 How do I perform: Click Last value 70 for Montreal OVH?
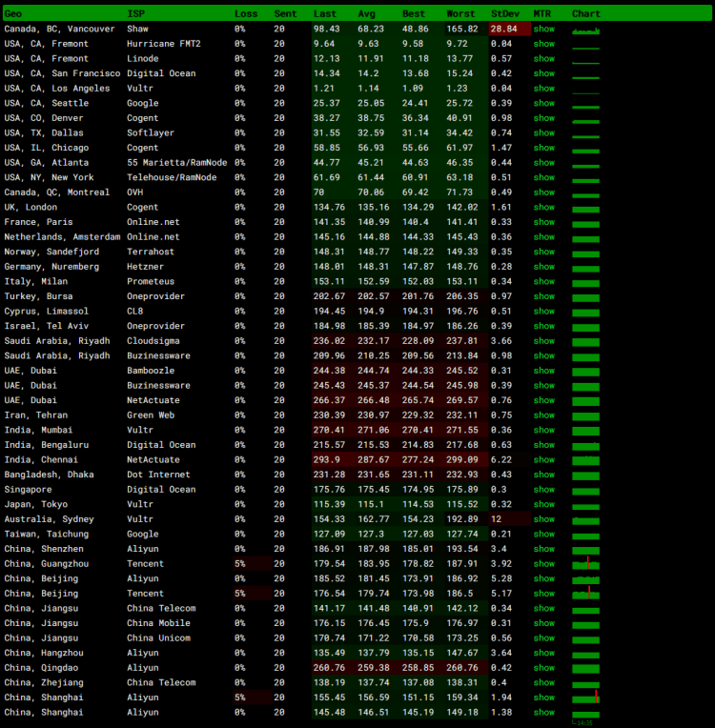(x=318, y=192)
